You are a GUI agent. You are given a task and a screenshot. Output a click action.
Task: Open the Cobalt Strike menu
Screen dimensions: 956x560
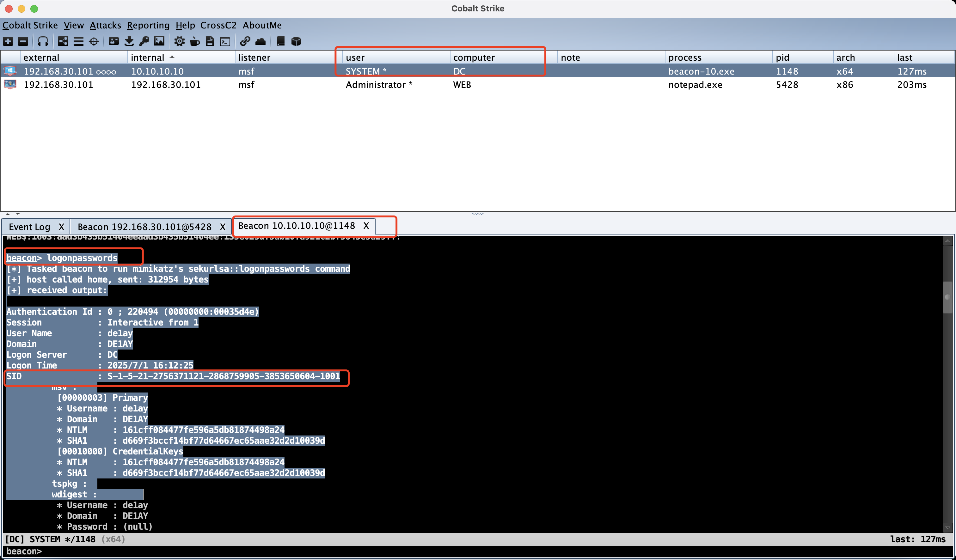point(30,25)
